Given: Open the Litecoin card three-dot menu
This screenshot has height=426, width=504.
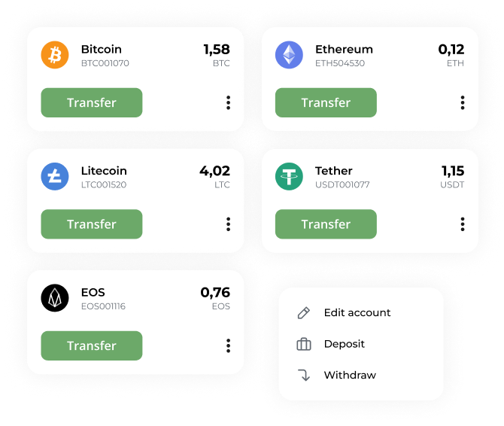Looking at the screenshot, I should coord(228,224).
